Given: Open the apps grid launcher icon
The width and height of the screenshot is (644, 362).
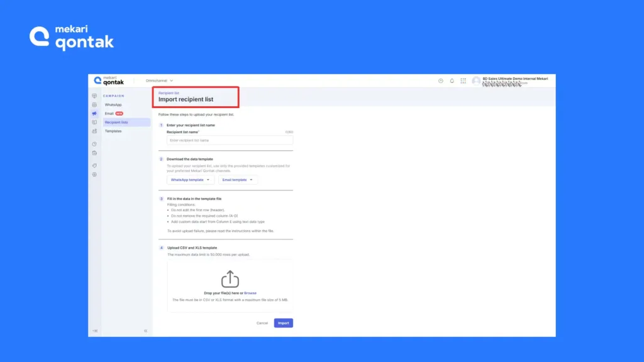Looking at the screenshot, I should click(x=463, y=80).
